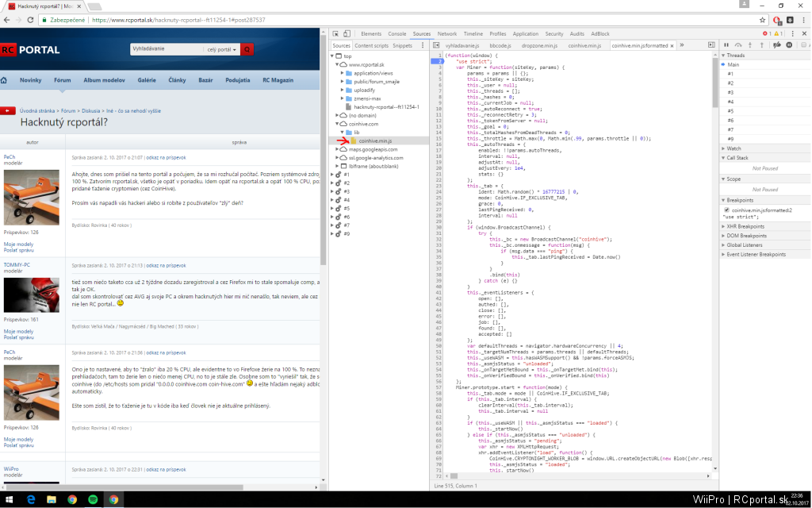The image size is (812, 508).
Task: Switch to the Console panel tab
Action: (397, 33)
